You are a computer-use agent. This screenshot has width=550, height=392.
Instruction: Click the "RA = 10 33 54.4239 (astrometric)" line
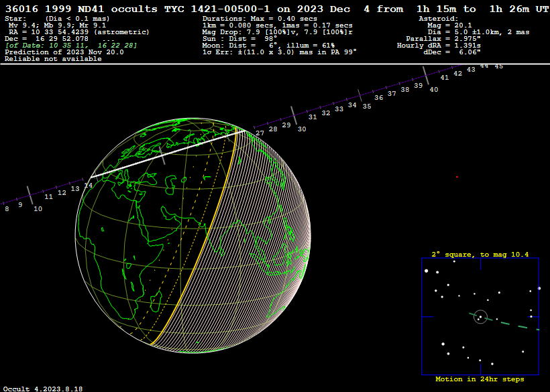(x=79, y=32)
